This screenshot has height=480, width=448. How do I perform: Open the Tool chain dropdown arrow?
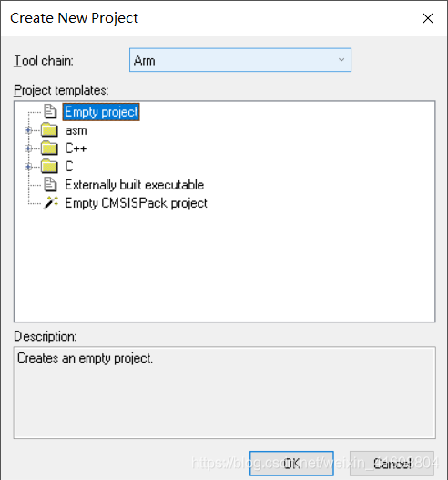click(x=341, y=60)
